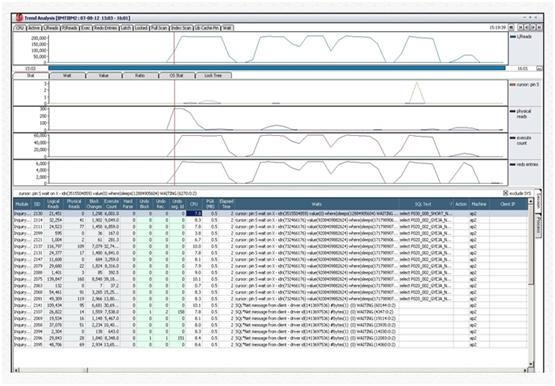555x386 pixels.
Task: Select the highlighted CPU cell in first row
Action: click(x=194, y=213)
